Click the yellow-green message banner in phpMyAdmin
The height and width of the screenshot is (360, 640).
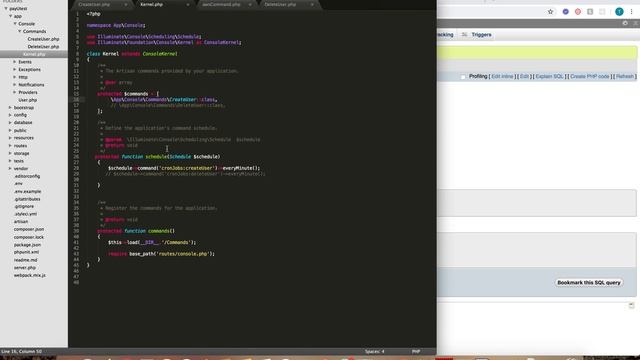[x=537, y=53]
